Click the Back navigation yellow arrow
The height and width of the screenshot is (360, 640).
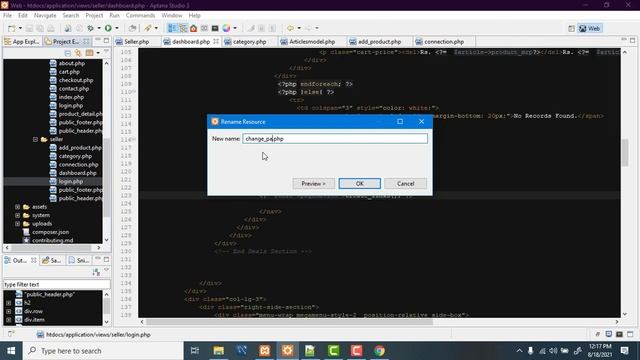point(290,28)
